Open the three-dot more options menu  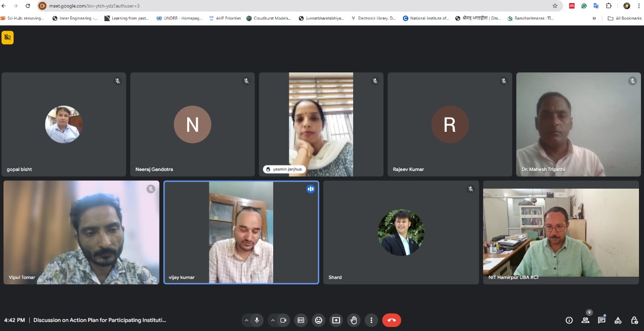pyautogui.click(x=371, y=320)
